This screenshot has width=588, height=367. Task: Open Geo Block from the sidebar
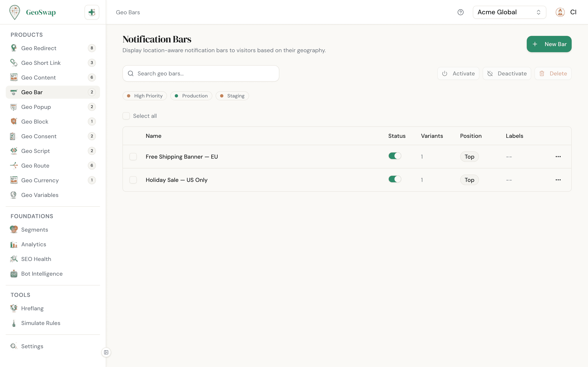pyautogui.click(x=35, y=121)
